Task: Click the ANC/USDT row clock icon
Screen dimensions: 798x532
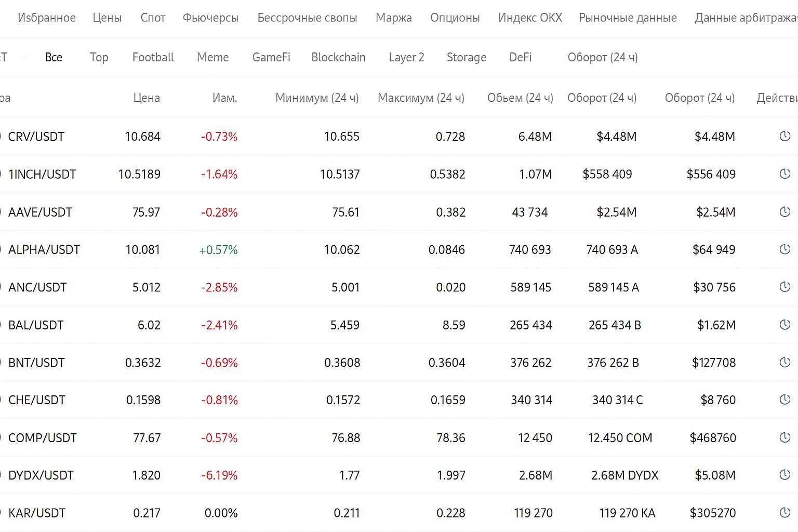Action: pos(785,287)
